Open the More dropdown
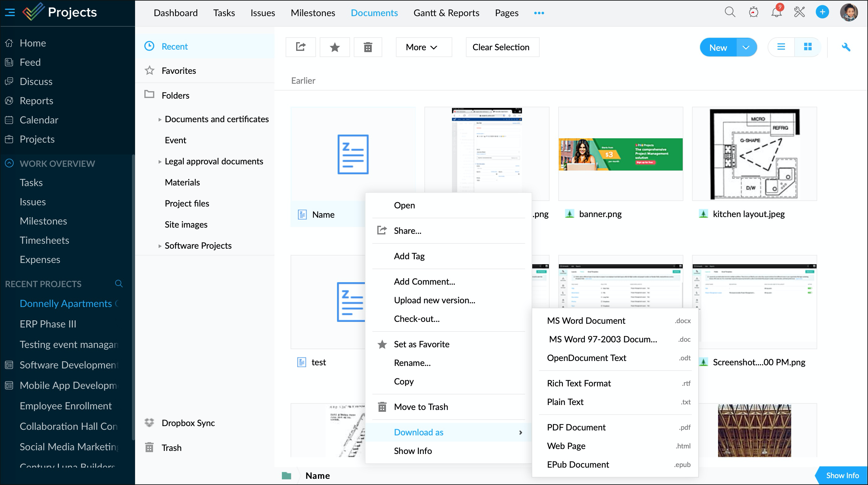Image resolution: width=868 pixels, height=485 pixels. 423,47
